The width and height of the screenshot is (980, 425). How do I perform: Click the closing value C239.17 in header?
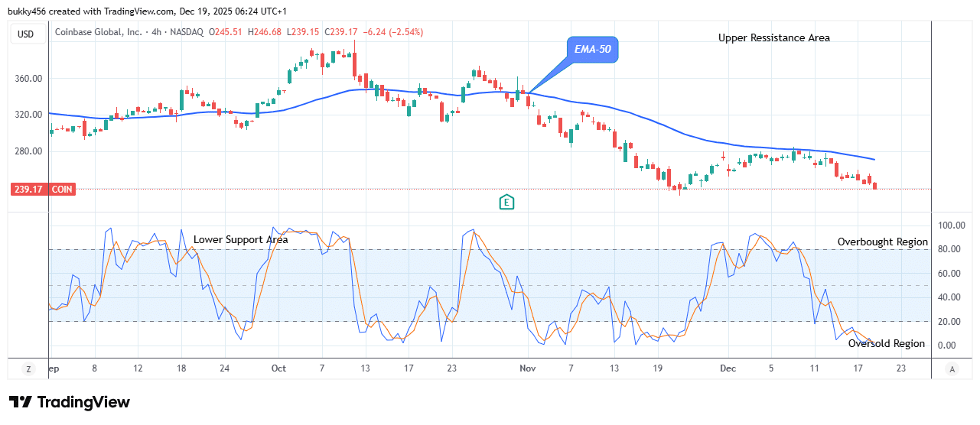341,32
